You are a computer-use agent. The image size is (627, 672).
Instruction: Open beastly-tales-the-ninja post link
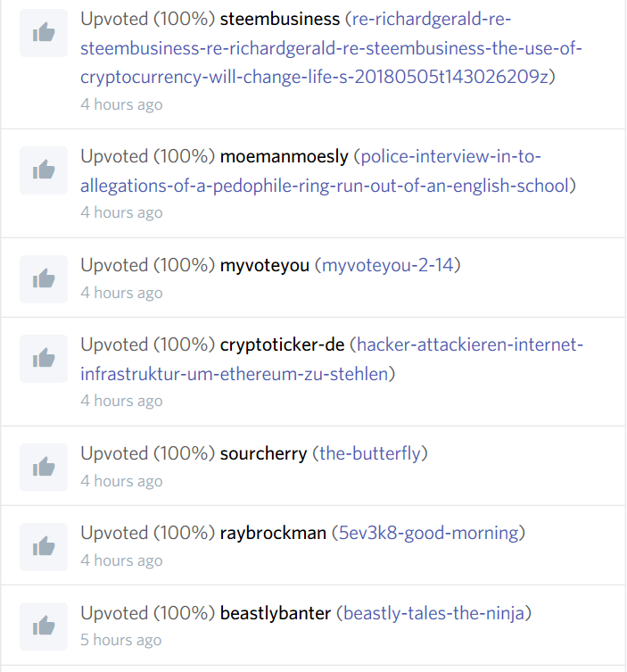tap(437, 613)
